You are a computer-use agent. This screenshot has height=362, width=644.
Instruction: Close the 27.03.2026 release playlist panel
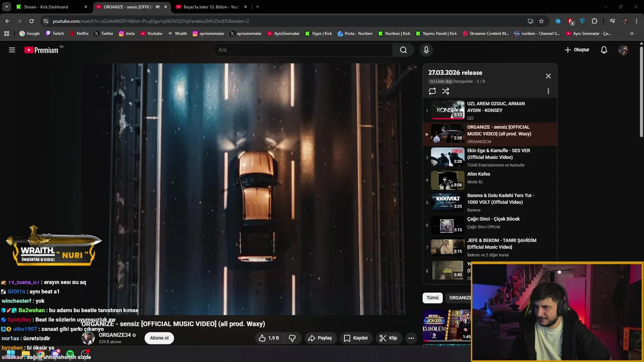(x=548, y=76)
